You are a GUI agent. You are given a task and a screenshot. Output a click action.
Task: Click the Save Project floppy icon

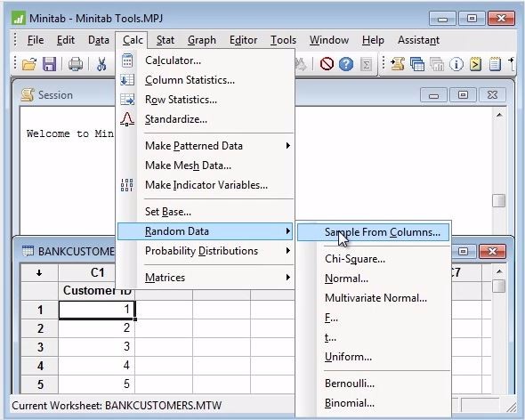49,64
